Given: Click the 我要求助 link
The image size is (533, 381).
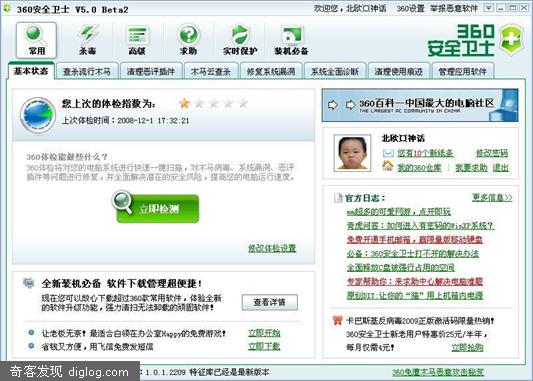Looking at the screenshot, I should [x=471, y=167].
